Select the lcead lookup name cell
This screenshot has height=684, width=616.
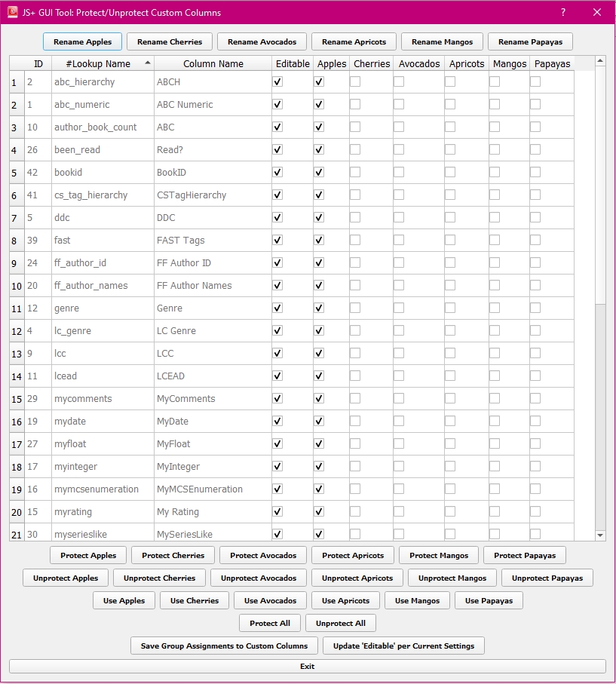point(103,376)
